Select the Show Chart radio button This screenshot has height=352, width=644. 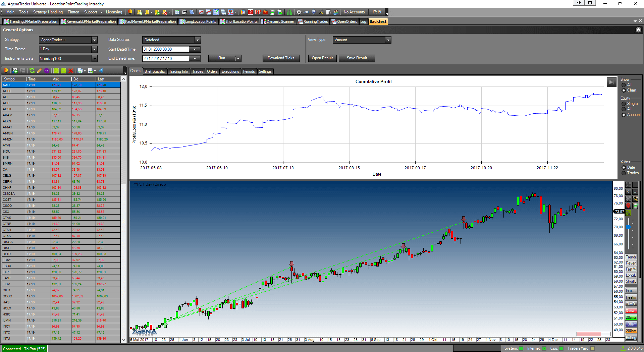point(624,91)
